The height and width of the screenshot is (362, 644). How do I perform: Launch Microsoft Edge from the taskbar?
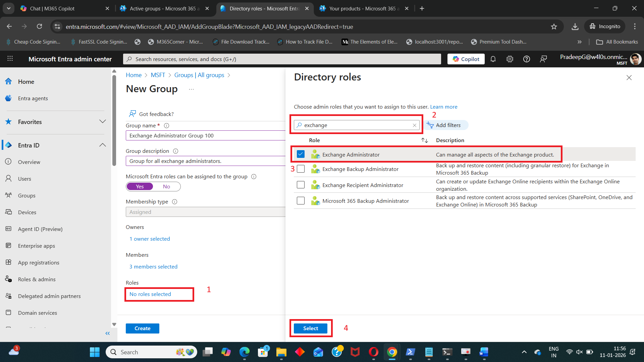pos(245,352)
